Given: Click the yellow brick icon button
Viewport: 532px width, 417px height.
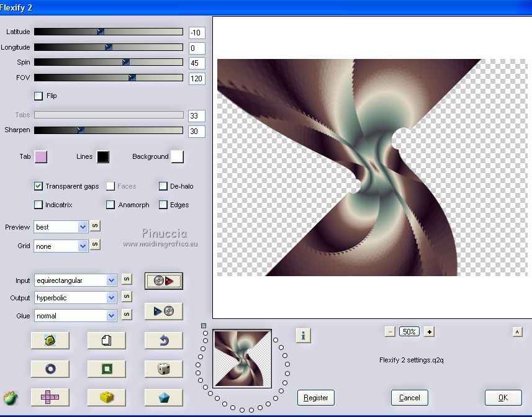Looking at the screenshot, I should point(107,397).
